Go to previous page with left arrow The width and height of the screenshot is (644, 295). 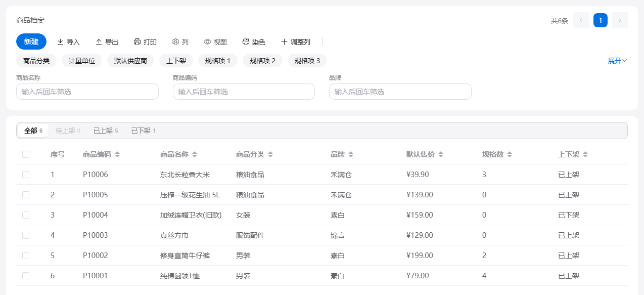[581, 20]
